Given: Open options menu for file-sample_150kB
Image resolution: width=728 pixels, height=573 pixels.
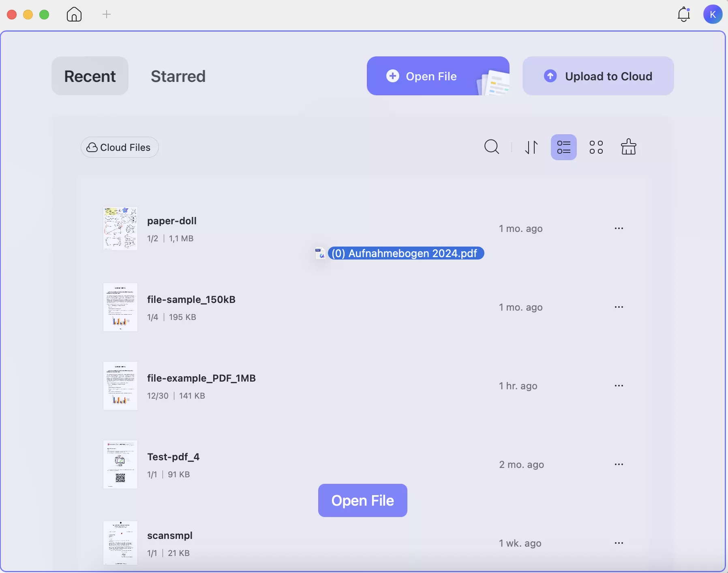Looking at the screenshot, I should pyautogui.click(x=619, y=307).
